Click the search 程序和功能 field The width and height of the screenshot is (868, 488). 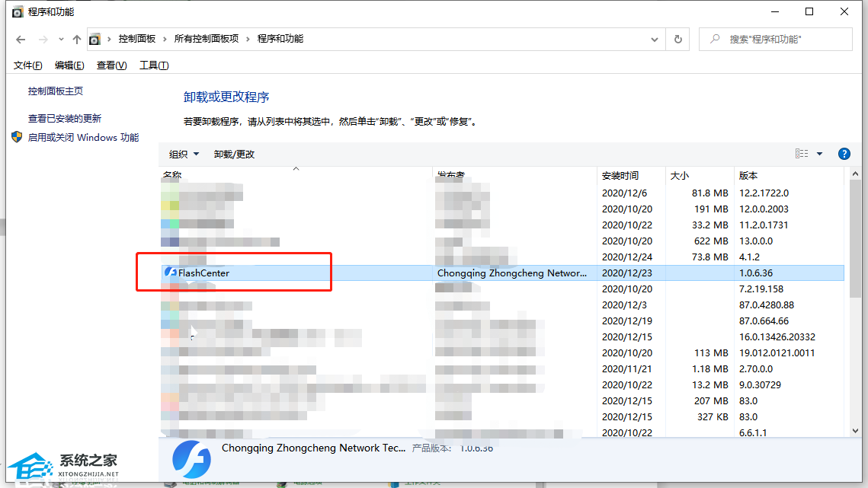point(776,40)
